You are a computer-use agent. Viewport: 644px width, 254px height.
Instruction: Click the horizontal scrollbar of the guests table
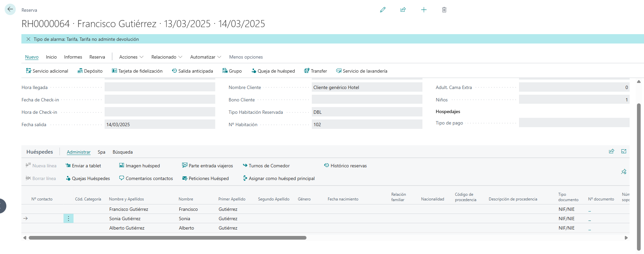pyautogui.click(x=167, y=238)
